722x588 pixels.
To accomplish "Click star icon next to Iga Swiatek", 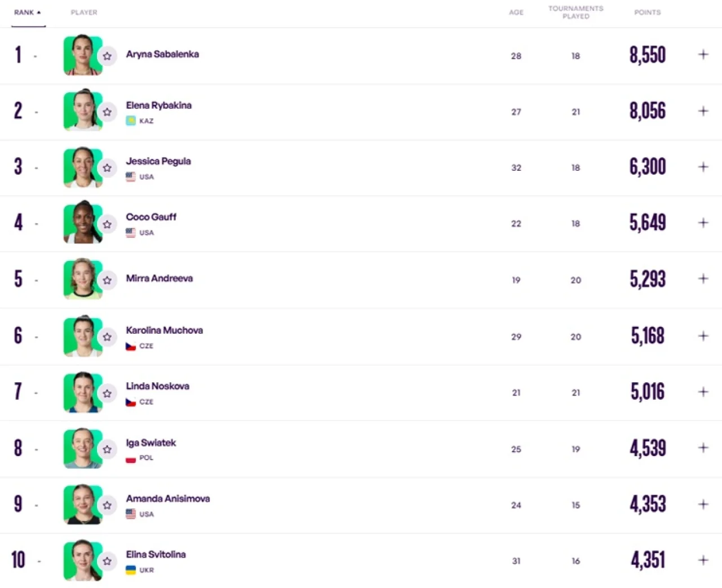I will coord(107,449).
